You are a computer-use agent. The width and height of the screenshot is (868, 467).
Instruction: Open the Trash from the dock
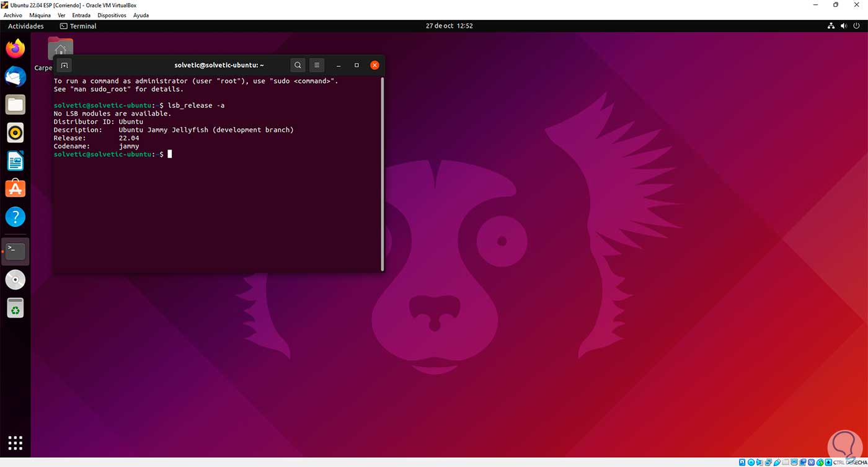tap(15, 308)
